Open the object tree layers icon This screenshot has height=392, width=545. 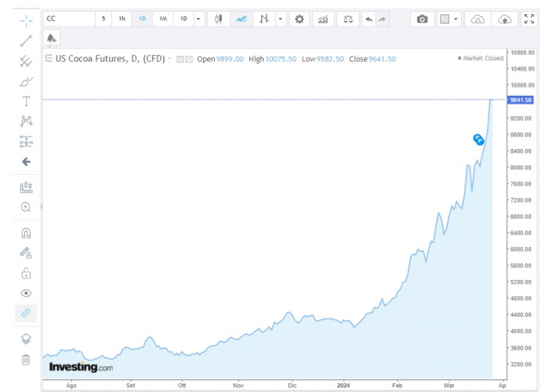coord(26,339)
